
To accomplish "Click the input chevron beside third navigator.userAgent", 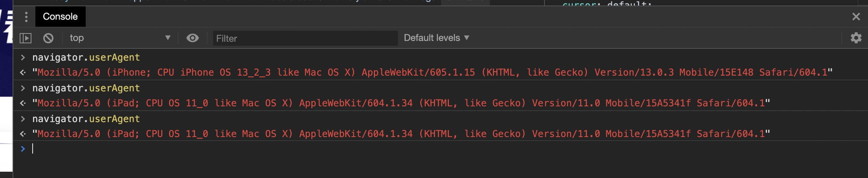I will click(x=23, y=119).
